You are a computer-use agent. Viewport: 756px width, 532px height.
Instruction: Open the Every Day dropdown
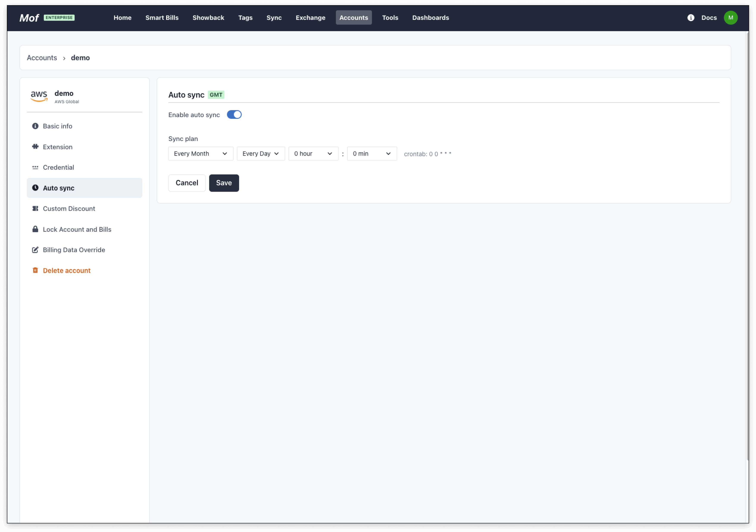pos(261,154)
